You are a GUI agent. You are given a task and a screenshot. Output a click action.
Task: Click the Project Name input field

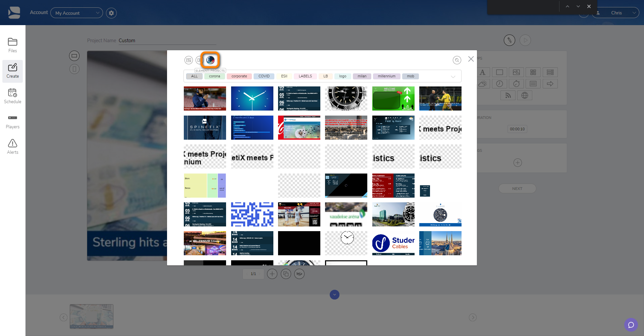click(167, 41)
